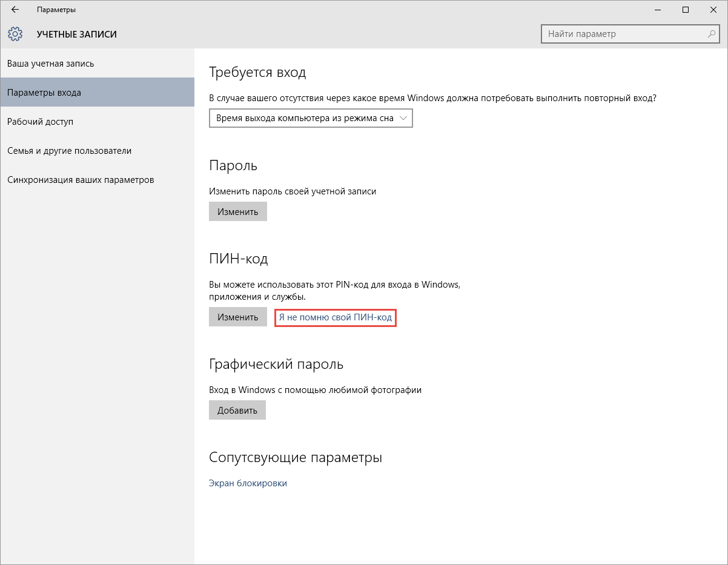Viewport: 728px width, 565px height.
Task: Click the "Требуется вход" heading
Action: click(257, 73)
